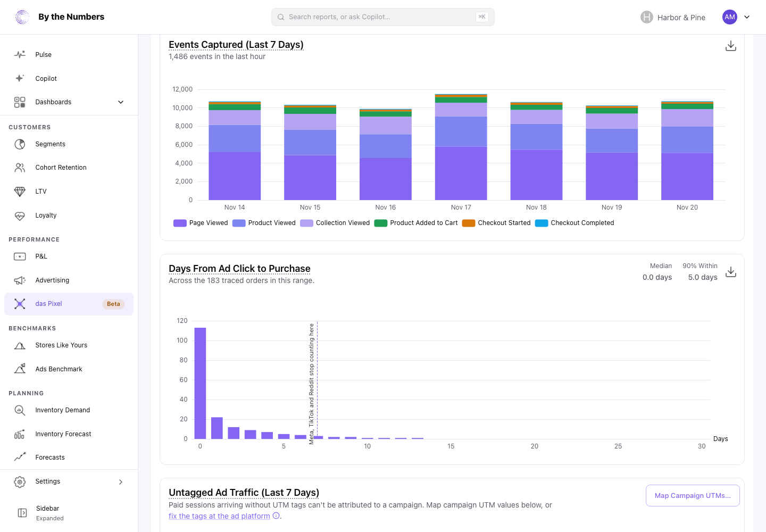This screenshot has height=532, width=766.
Task: Hide Collection Viewed legend series
Action: point(335,223)
